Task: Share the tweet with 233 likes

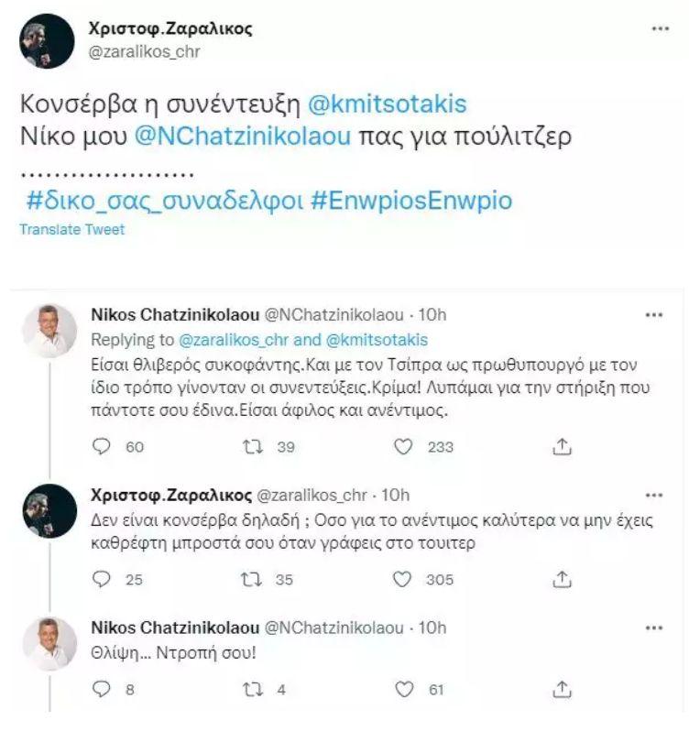Action: click(x=563, y=447)
